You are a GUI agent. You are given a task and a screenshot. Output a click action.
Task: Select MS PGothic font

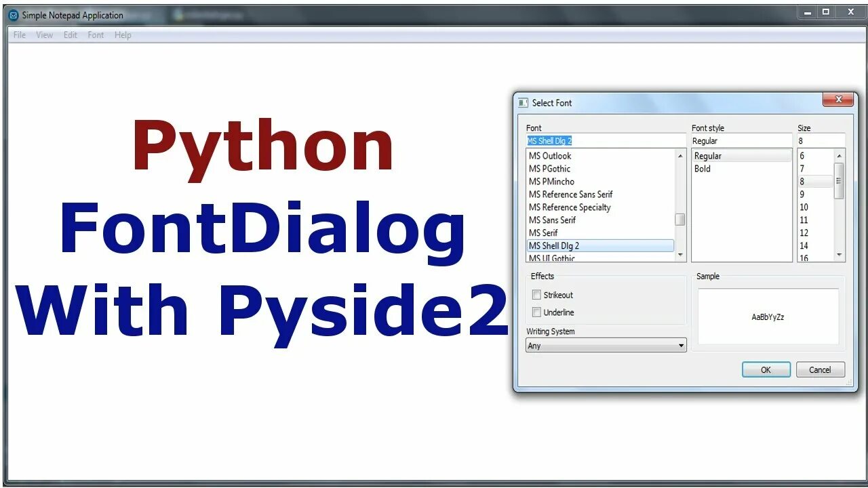[601, 169]
